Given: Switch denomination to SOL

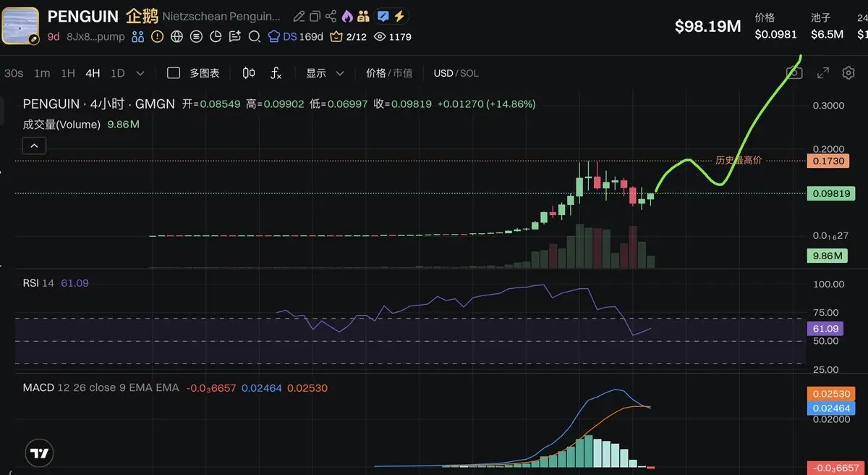Looking at the screenshot, I should 469,73.
